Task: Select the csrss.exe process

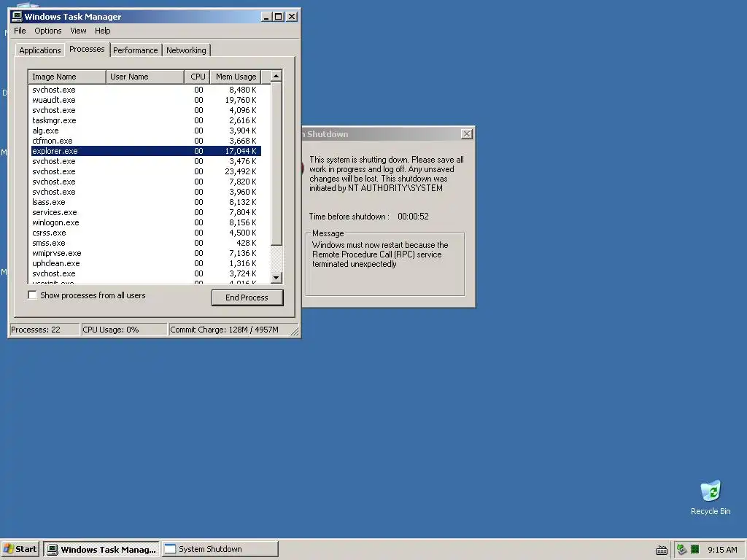Action: (145, 233)
